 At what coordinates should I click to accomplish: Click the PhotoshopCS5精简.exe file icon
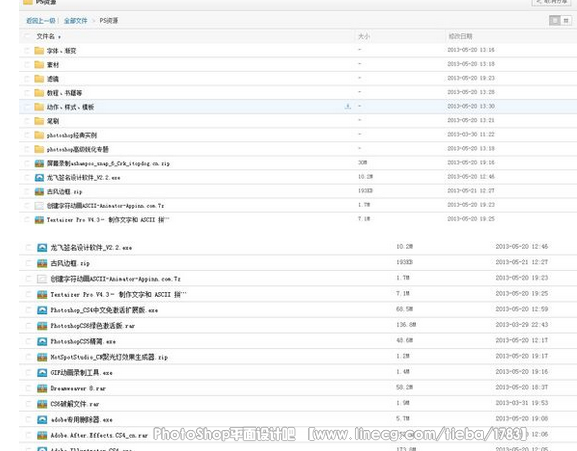point(42,341)
